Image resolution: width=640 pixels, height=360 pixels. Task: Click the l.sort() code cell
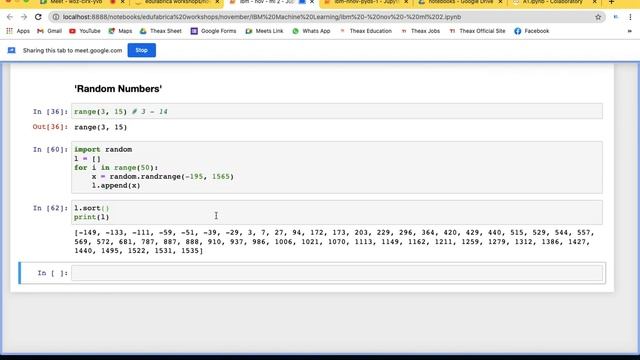pyautogui.click(x=337, y=212)
